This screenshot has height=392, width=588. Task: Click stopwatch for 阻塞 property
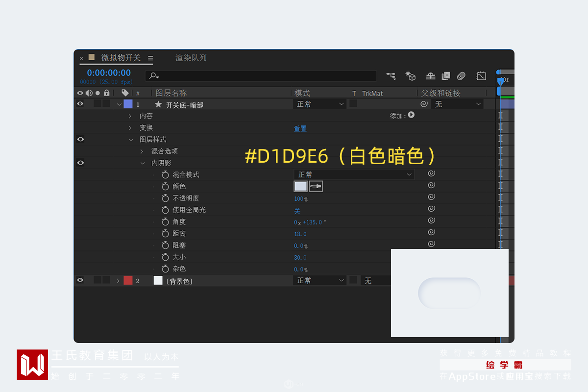165,245
